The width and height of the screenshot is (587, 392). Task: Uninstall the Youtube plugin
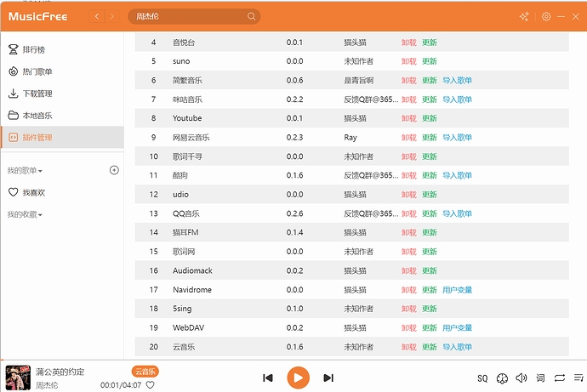(x=409, y=118)
